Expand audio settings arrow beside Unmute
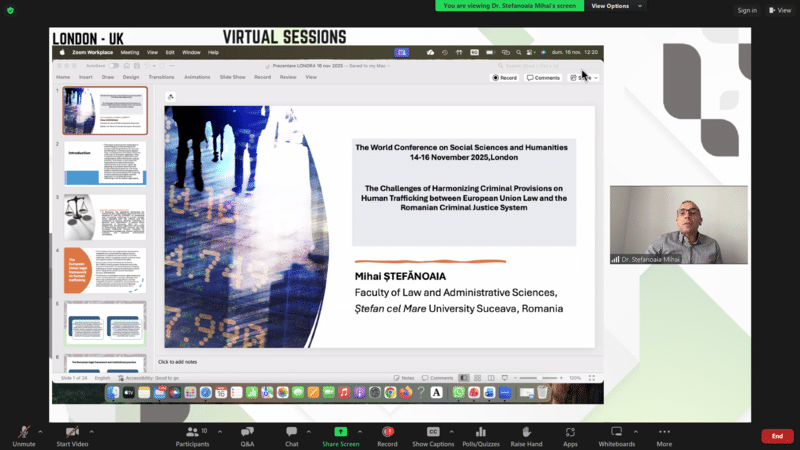Viewport: 800px width, 450px height. click(40, 430)
